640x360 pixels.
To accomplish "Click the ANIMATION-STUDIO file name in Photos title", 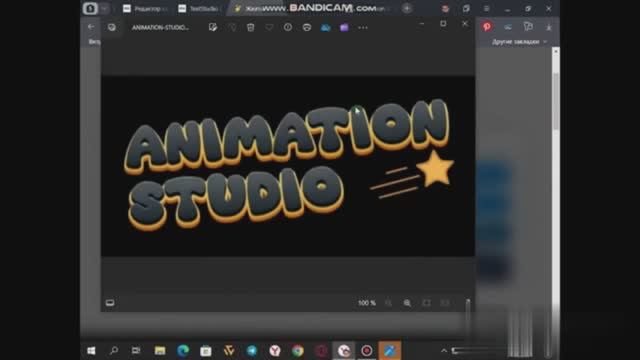I will pyautogui.click(x=160, y=27).
